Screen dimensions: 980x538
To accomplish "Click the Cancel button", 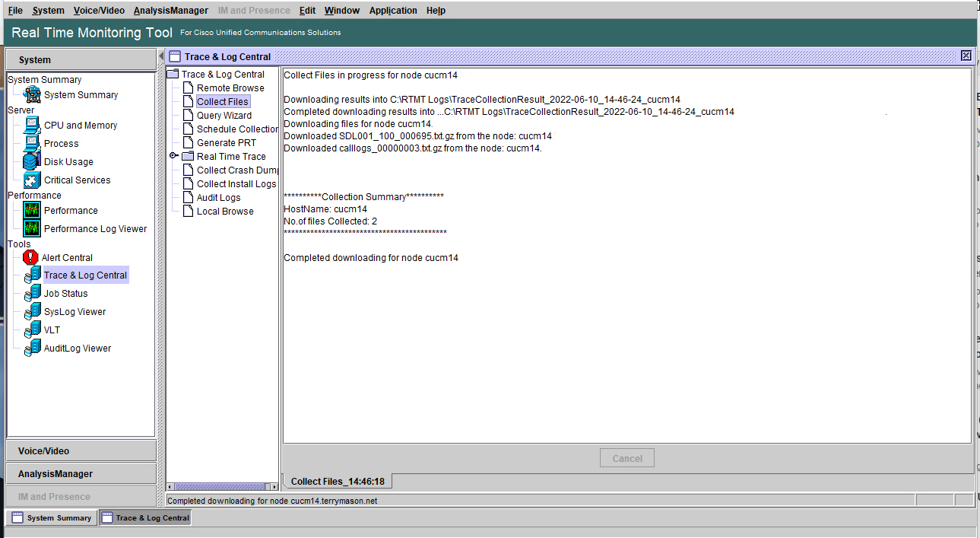I will point(627,459).
